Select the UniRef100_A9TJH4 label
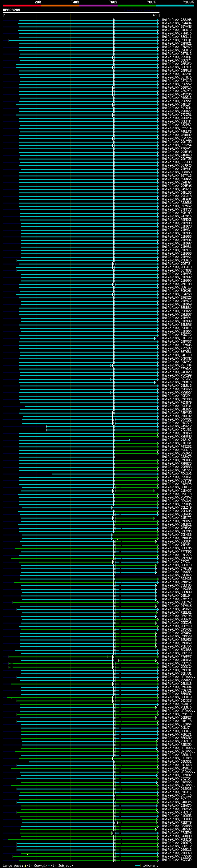This screenshot has width=197, height=868. tap(176, 365)
